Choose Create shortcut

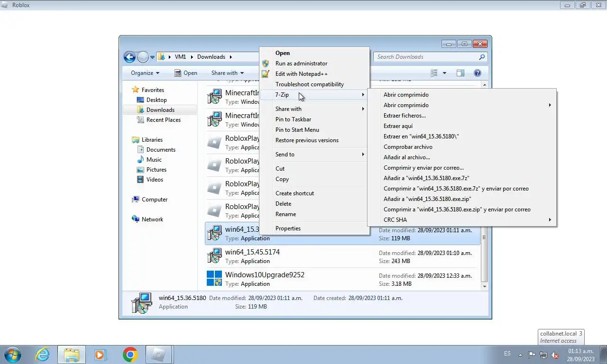tap(314, 193)
